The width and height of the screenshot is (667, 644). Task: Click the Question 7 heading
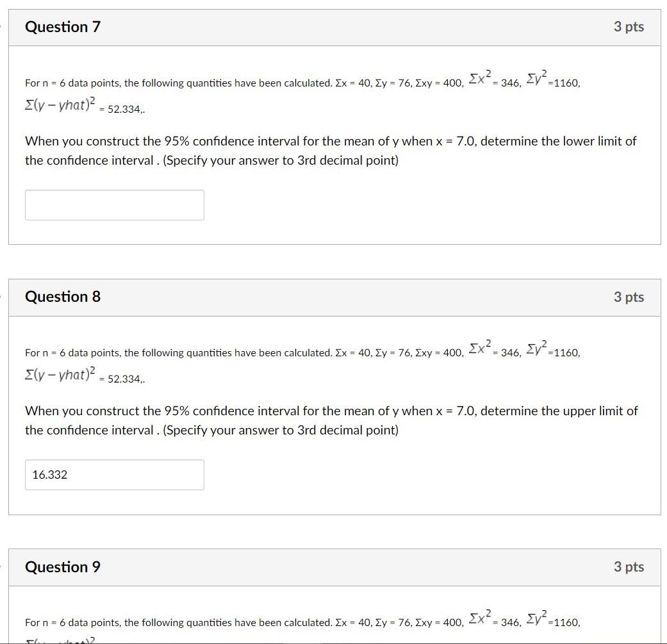pos(62,27)
